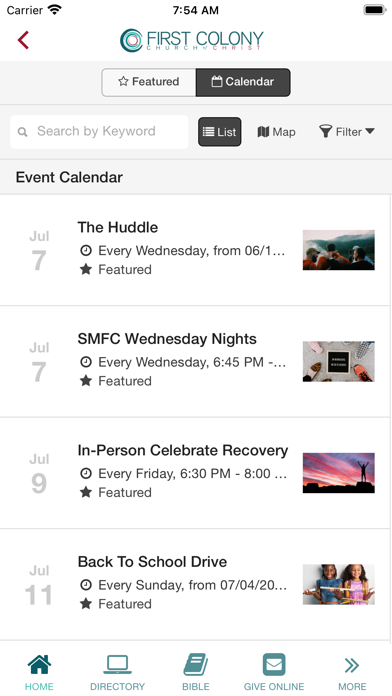392x696 pixels.
Task: Tap the Back To School Drive thumbnail
Action: tap(339, 584)
